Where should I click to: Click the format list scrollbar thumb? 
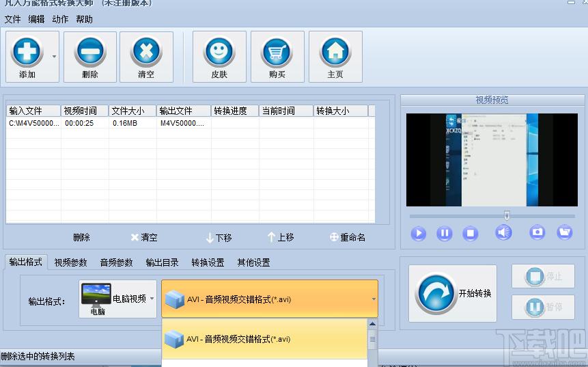point(372,339)
